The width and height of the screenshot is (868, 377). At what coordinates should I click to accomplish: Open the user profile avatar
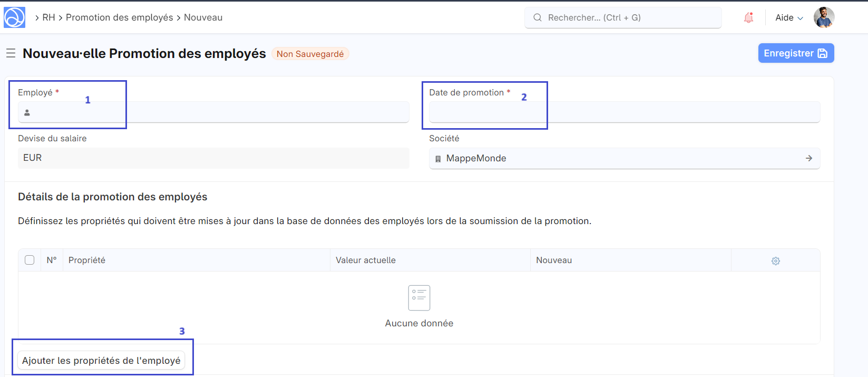click(824, 17)
